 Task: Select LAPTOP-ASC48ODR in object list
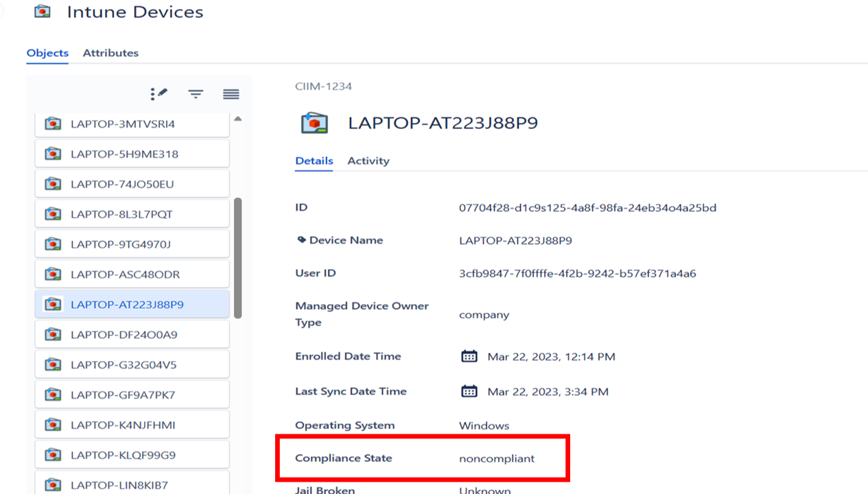coord(132,275)
